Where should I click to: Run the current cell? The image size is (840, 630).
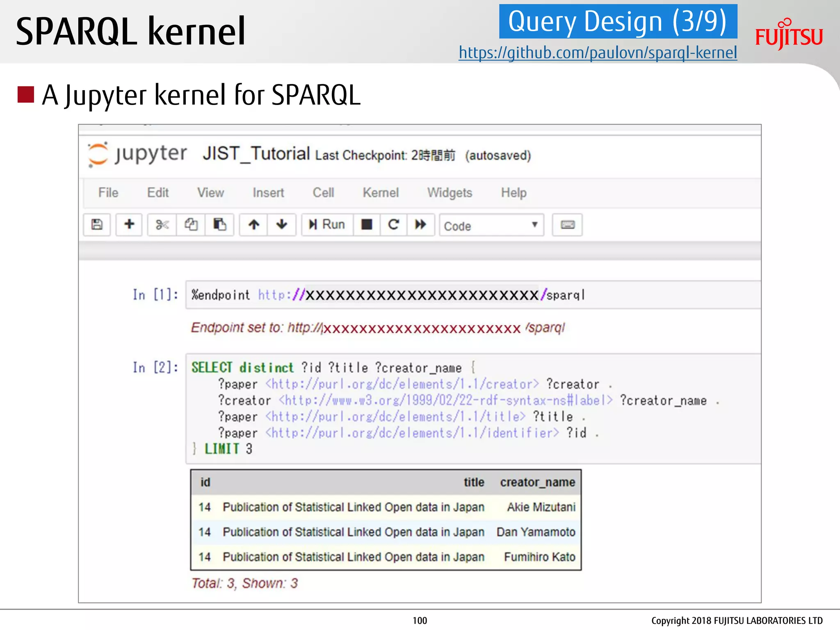click(x=327, y=224)
